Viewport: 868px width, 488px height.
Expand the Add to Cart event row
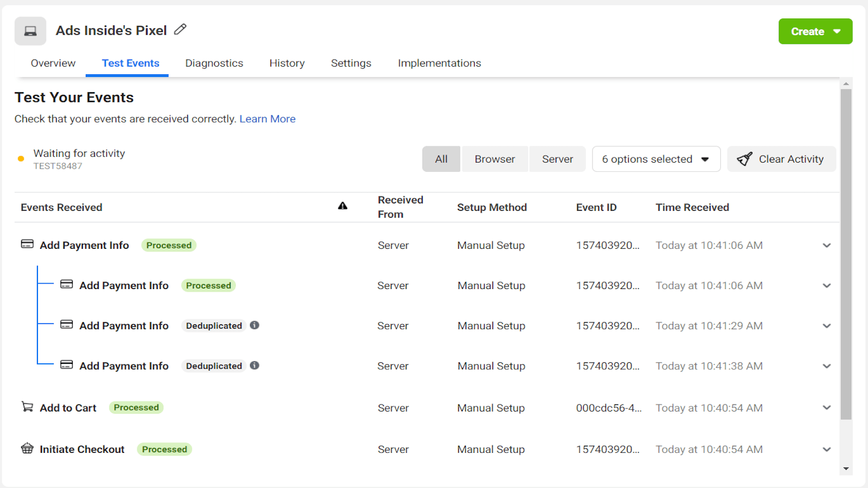point(826,407)
